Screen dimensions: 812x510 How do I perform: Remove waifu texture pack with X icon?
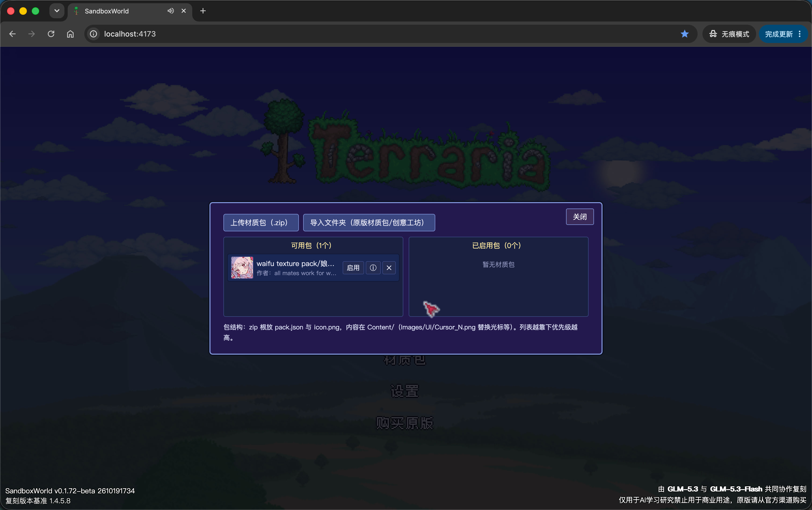389,268
